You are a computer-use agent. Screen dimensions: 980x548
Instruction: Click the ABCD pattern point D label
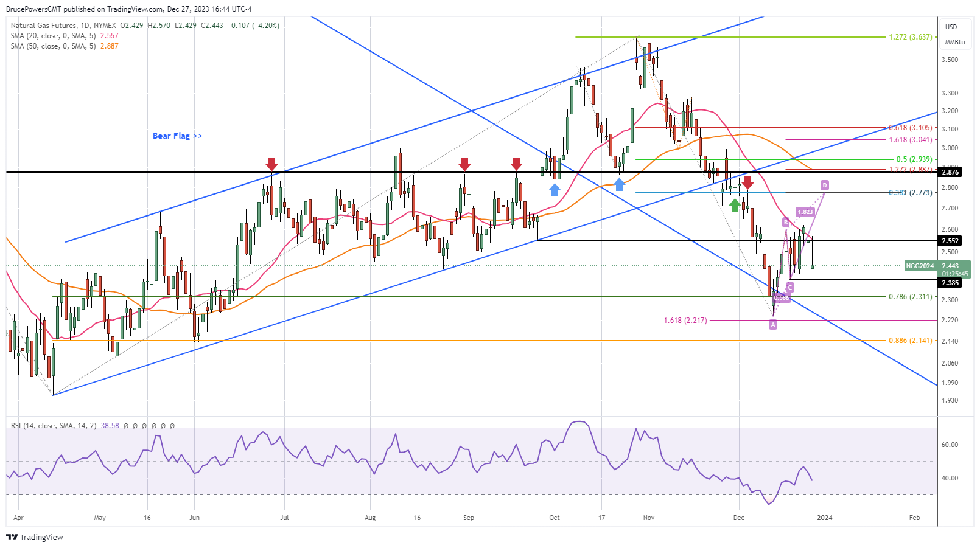[x=825, y=185]
